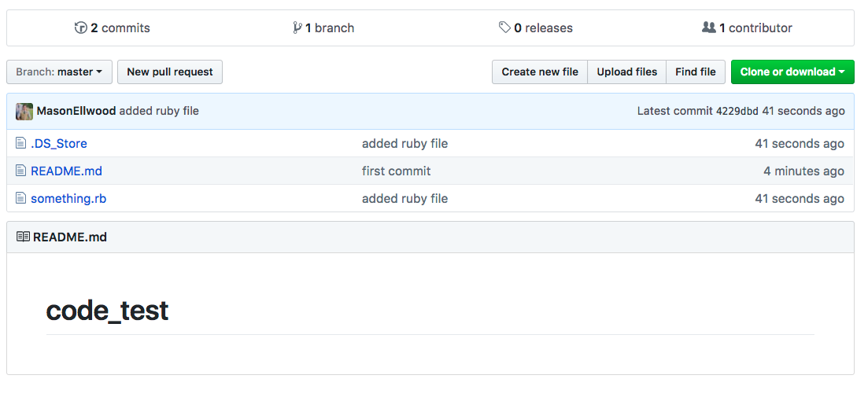The width and height of the screenshot is (868, 401).
Task: Open the Clone or download dropdown
Action: tap(792, 72)
